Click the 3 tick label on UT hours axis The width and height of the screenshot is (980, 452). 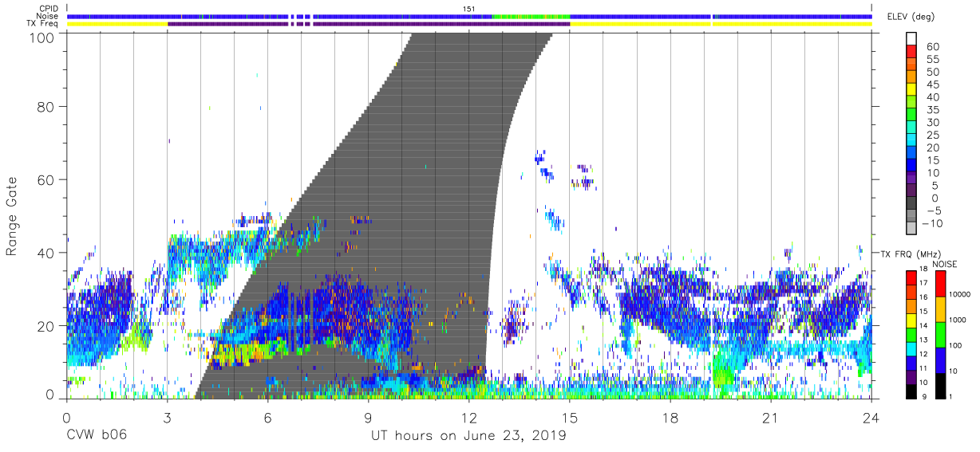pyautogui.click(x=167, y=417)
